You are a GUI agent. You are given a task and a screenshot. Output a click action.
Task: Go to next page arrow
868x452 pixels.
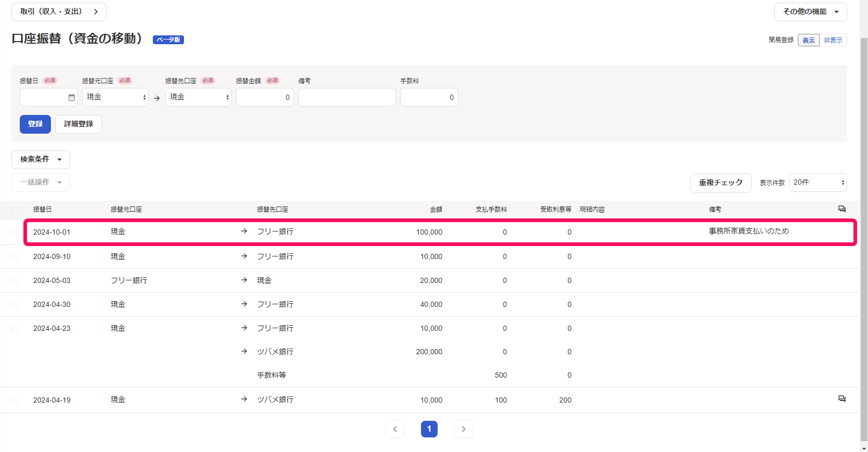click(x=464, y=429)
